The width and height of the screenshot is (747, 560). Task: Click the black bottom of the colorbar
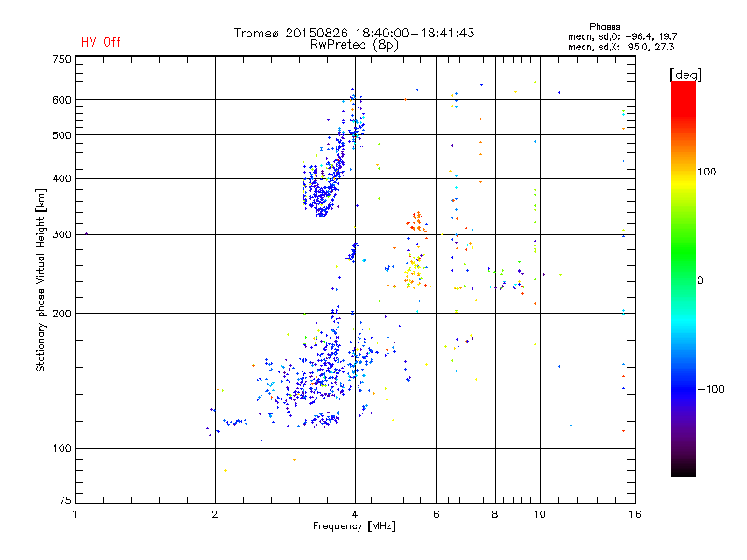684,469
